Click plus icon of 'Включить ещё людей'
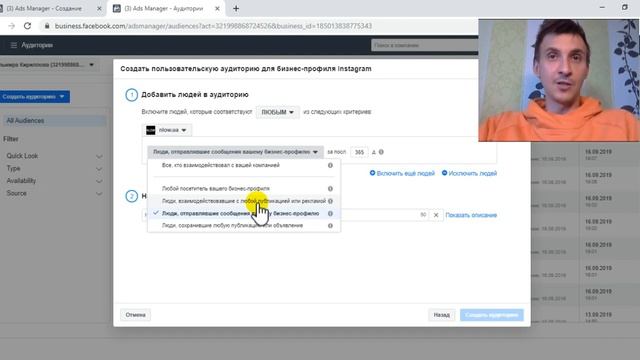Image resolution: width=640 pixels, height=360 pixels. pyautogui.click(x=372, y=173)
